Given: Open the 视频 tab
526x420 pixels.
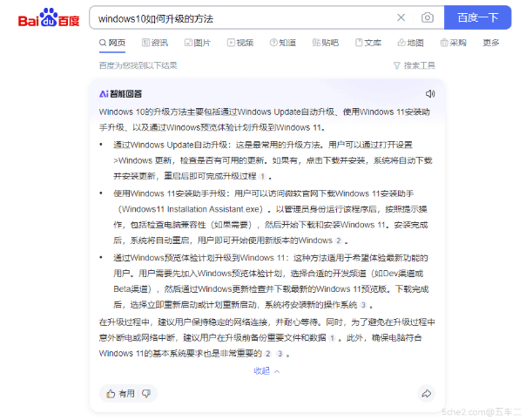Looking at the screenshot, I should [x=240, y=43].
